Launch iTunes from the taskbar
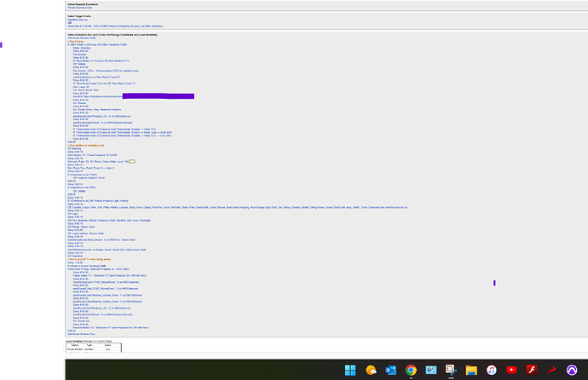Viewport: 588px width, 380px height. click(491, 371)
